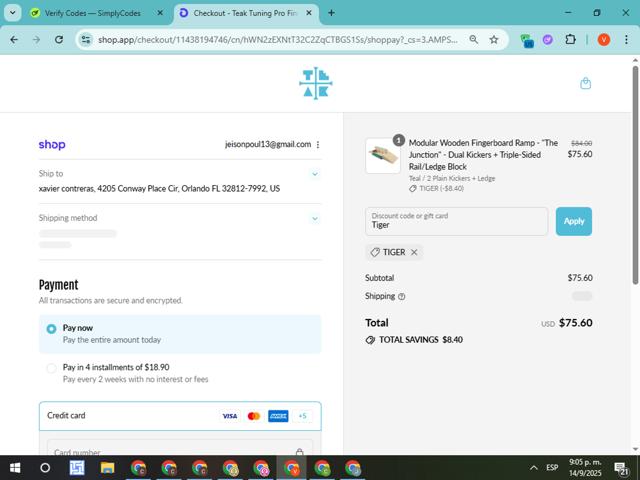Click the browser address bar URL
The height and width of the screenshot is (480, 640).
pos(278,40)
